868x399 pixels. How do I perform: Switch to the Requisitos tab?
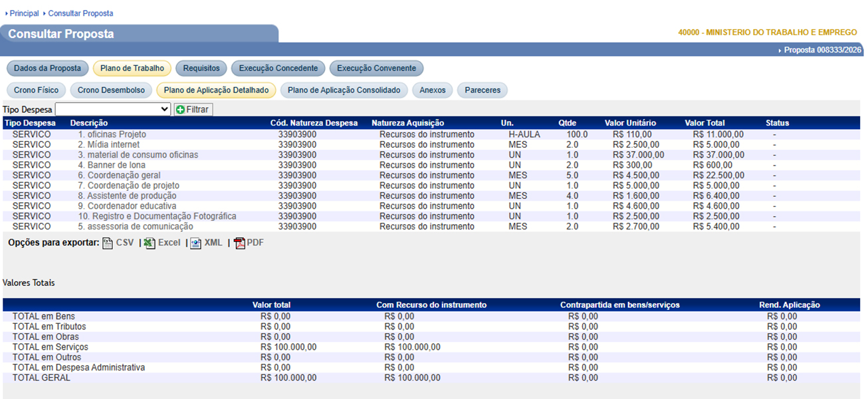201,68
